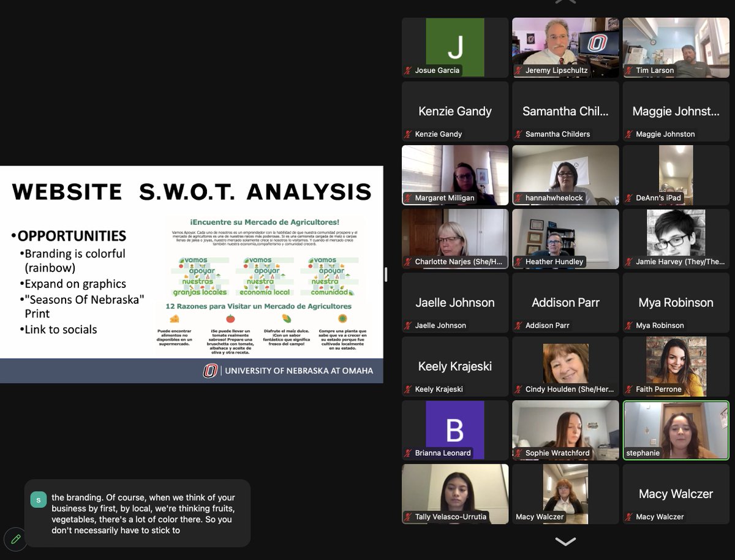The image size is (735, 560).
Task: Click the large Keely Krajeski name text
Action: click(x=455, y=366)
